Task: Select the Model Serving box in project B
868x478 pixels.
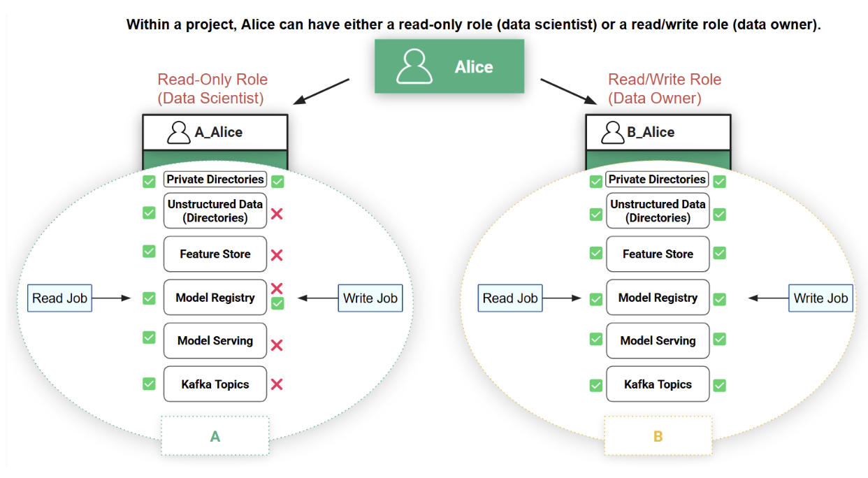Action: pos(658,341)
